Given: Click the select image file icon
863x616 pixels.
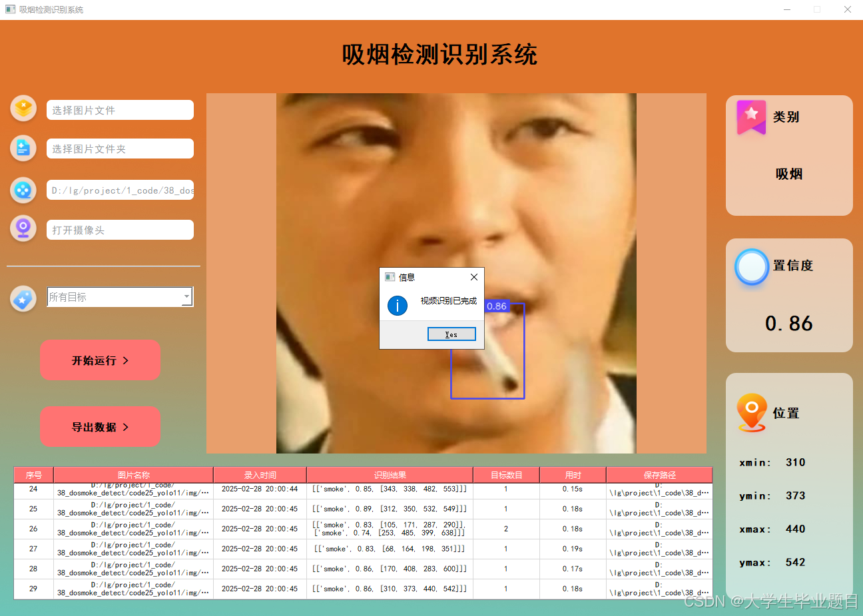Looking at the screenshot, I should 23,108.
